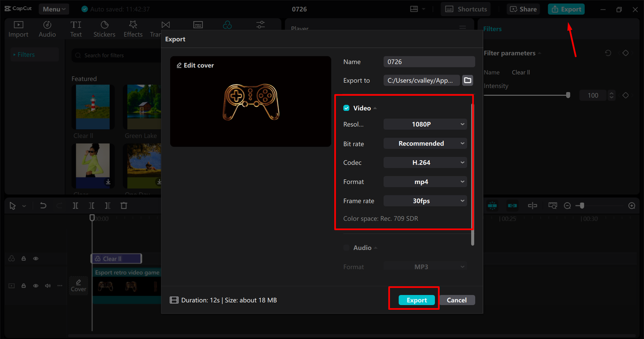Open the Captions tab icon
The height and width of the screenshot is (339, 644).
tap(198, 25)
